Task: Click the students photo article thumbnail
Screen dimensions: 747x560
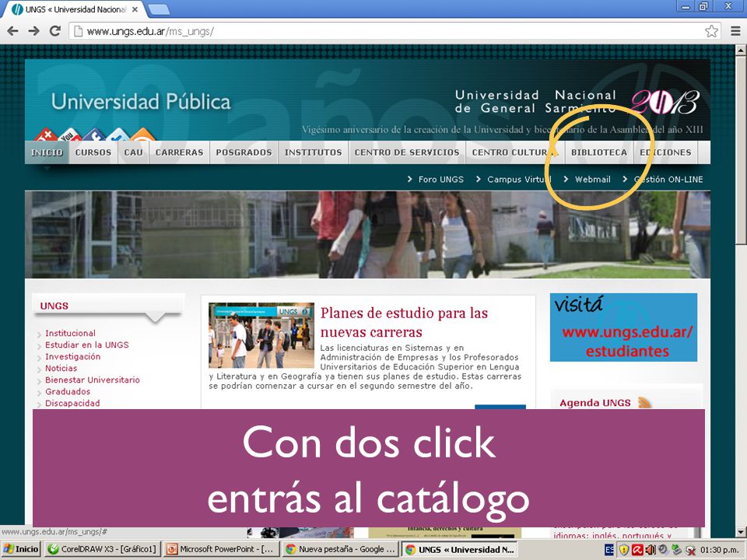Action: click(261, 335)
